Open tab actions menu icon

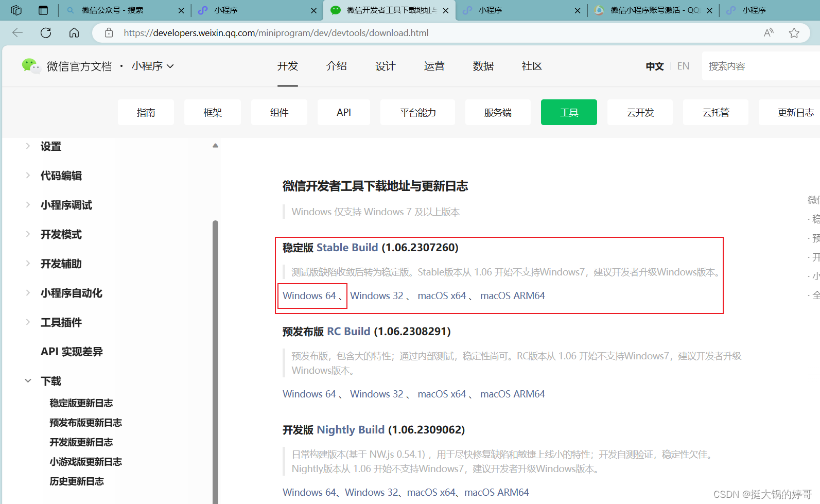click(43, 10)
